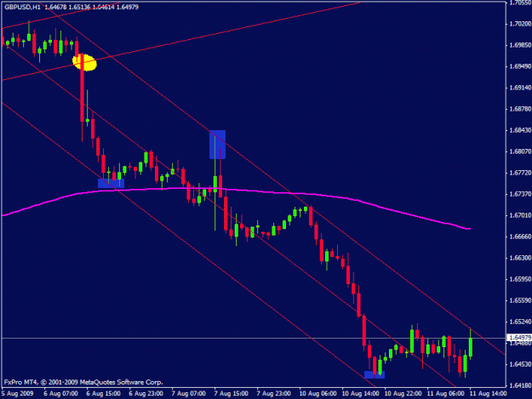Select the tall blue rectangle above 7 Aug 15:00

point(218,145)
